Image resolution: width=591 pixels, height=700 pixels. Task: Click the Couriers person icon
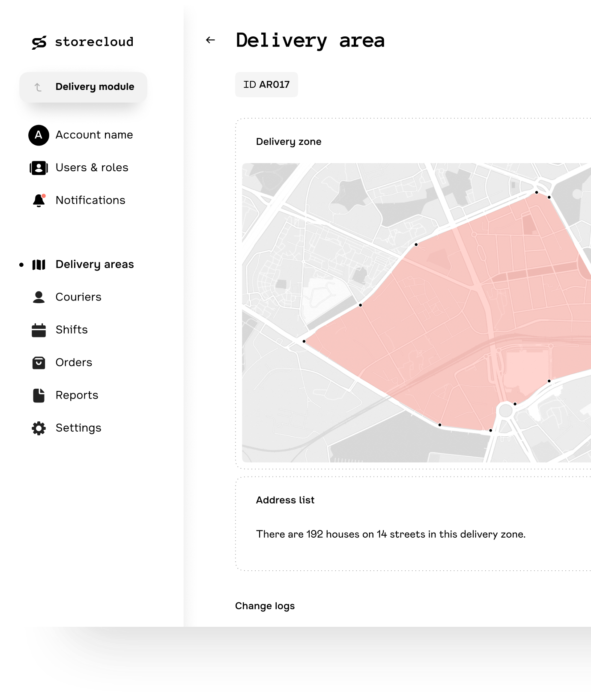click(x=39, y=297)
